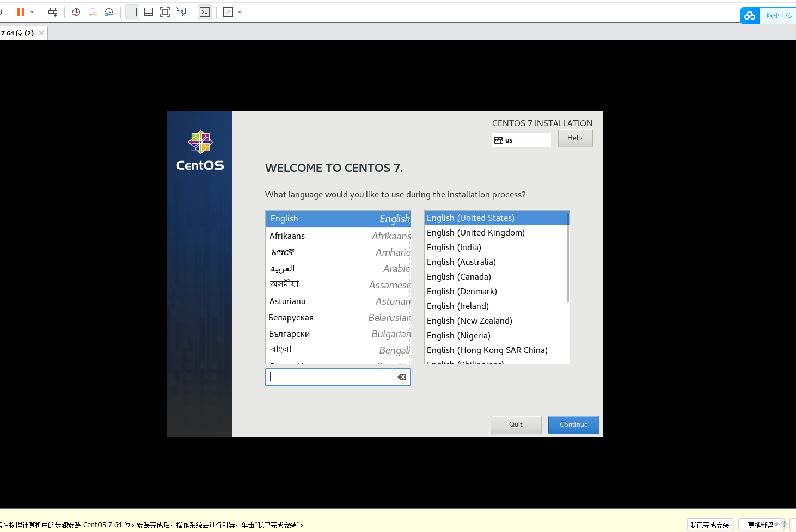Toggle the library sidebar view icon
Viewport: 796px width, 532px height.
coord(132,12)
